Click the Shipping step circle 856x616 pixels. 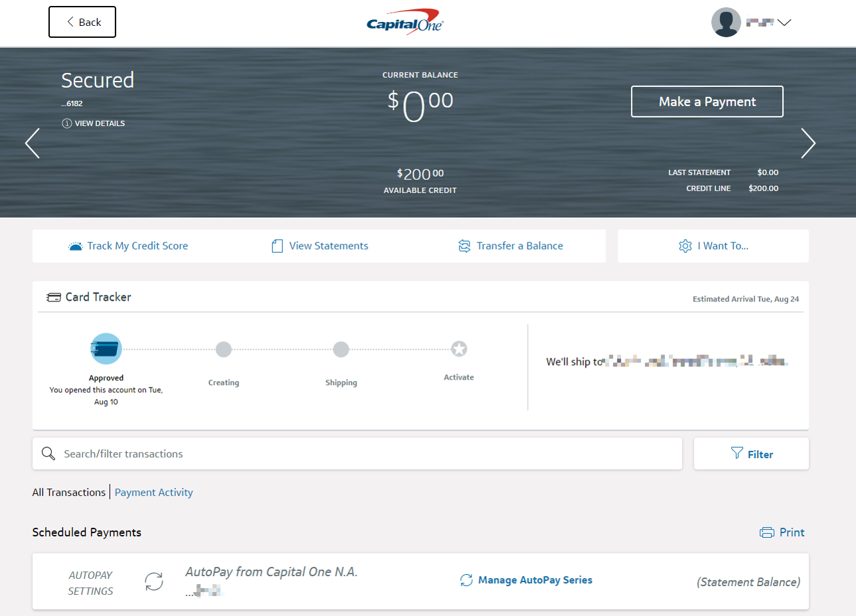pos(341,349)
